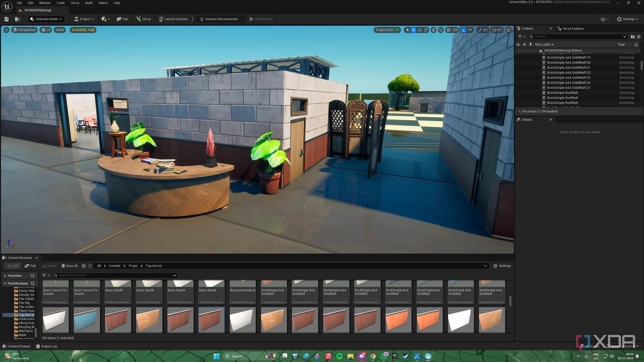Toggle scale snapping in viewport
Image resolution: width=644 pixels, height=362 pixels.
480,30
